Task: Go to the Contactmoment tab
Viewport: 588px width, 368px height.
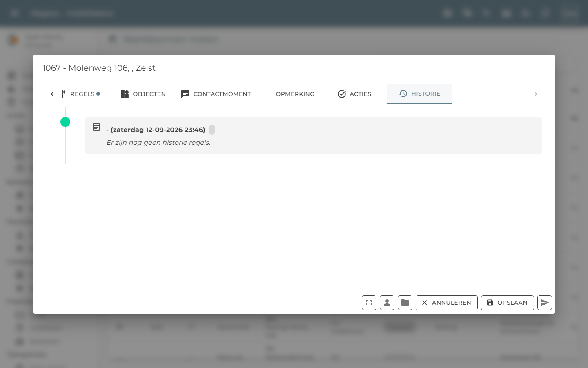Action: 216,94
